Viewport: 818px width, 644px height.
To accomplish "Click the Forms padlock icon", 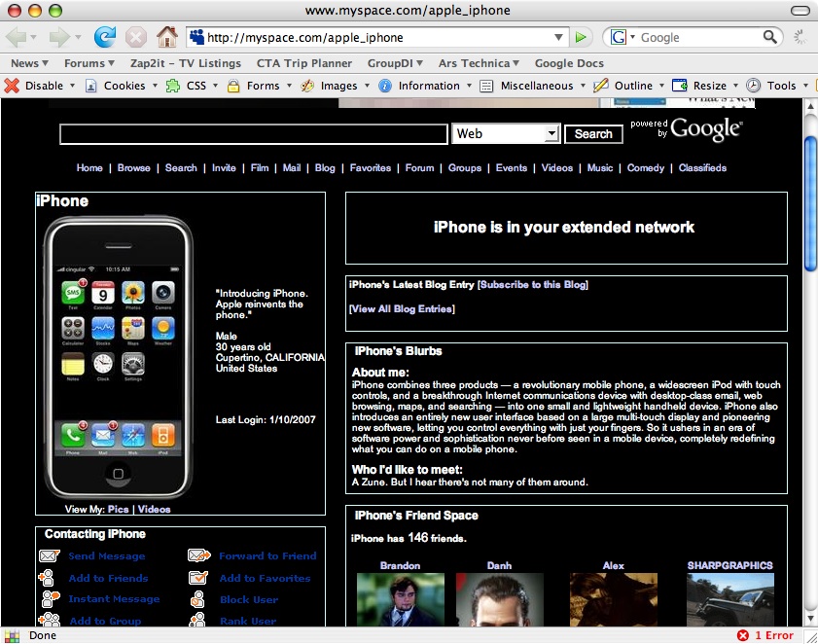I will pyautogui.click(x=233, y=86).
